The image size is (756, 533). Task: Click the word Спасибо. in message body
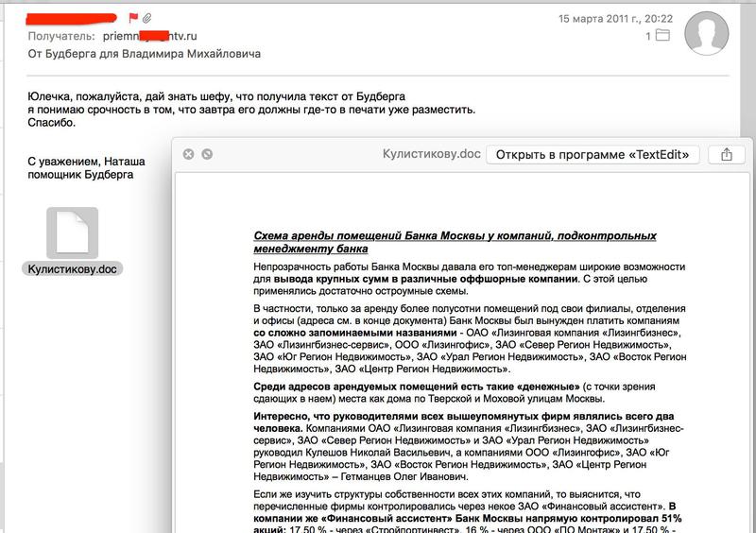tap(52, 123)
